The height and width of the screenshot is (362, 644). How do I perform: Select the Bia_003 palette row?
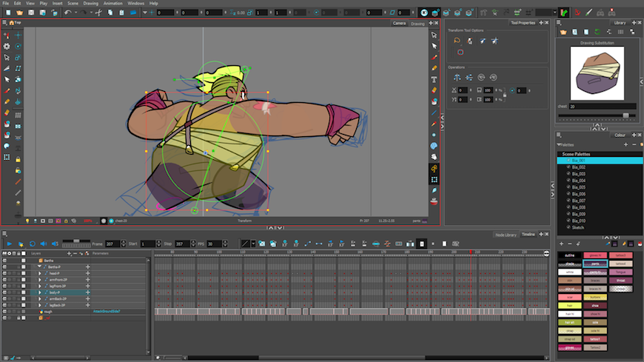600,174
